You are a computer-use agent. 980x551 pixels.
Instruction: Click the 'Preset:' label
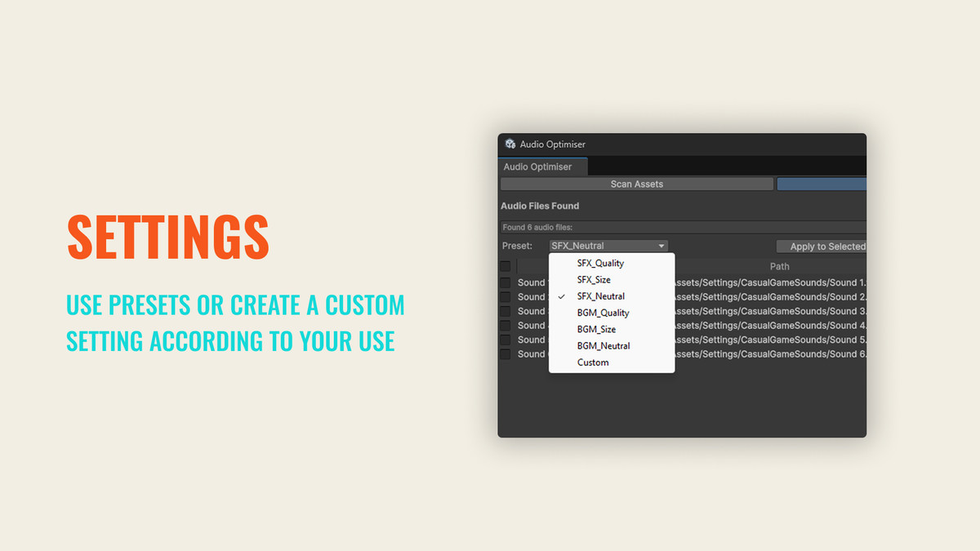coord(517,246)
